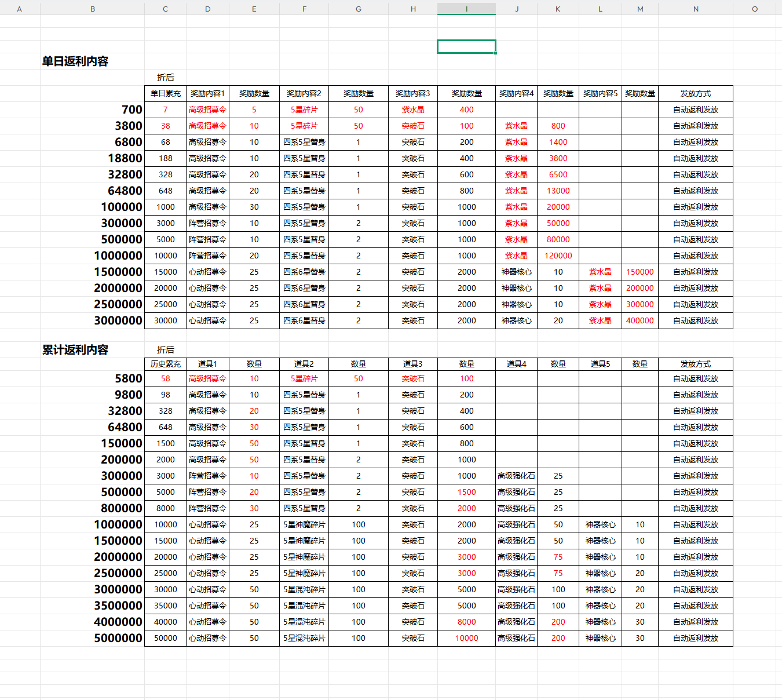Select the '历史累充' header cell

click(x=166, y=364)
